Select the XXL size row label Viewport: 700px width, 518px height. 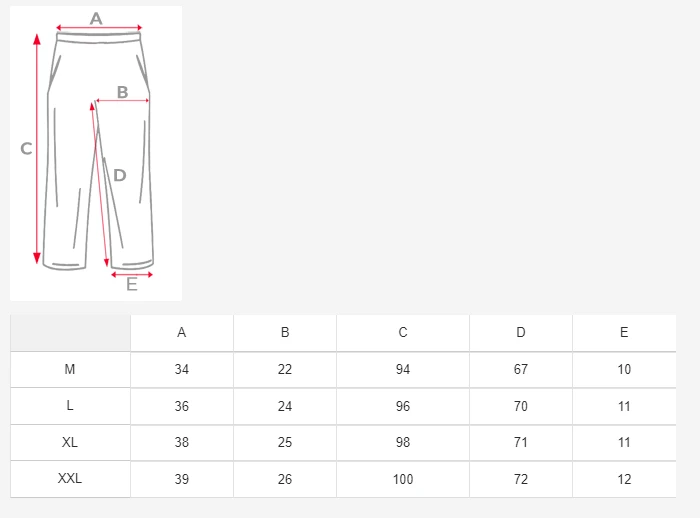click(x=70, y=479)
